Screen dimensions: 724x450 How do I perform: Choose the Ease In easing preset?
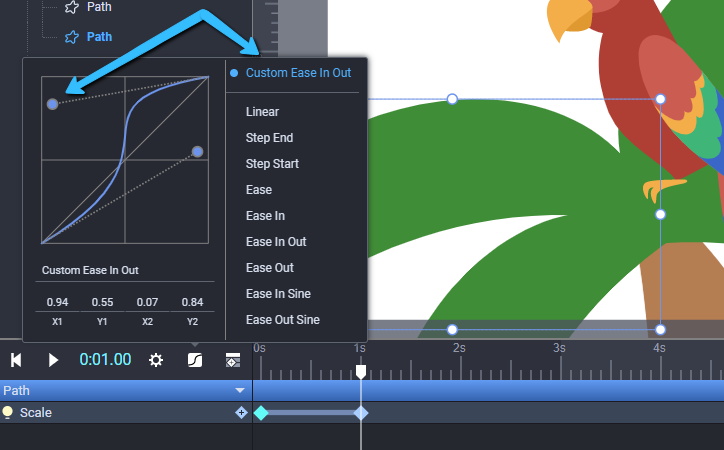[x=265, y=216]
